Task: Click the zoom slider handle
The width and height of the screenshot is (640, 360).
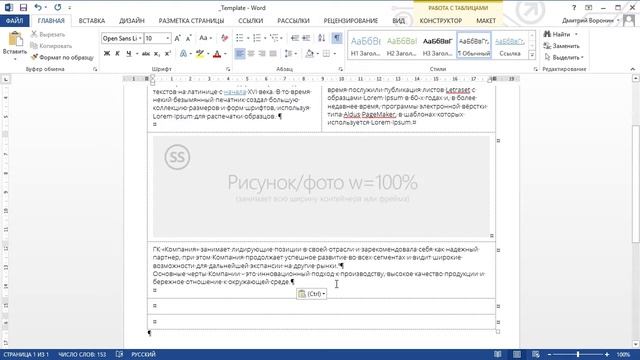Action: (x=578, y=355)
